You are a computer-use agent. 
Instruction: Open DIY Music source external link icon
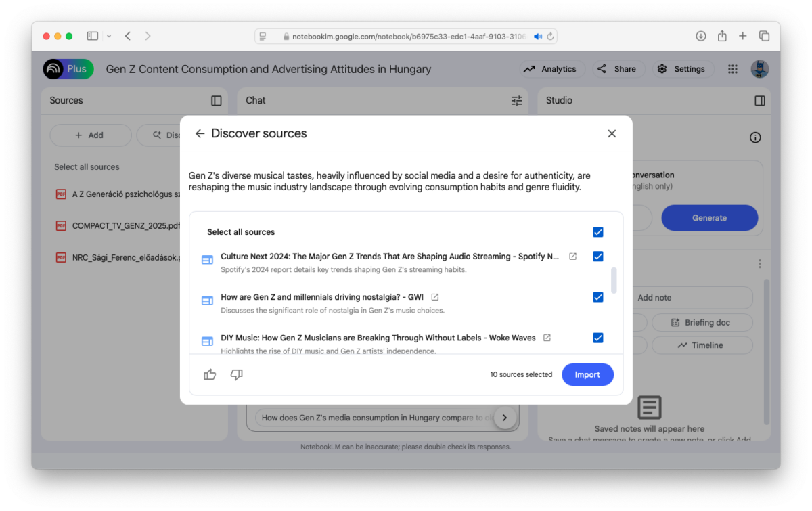(547, 338)
